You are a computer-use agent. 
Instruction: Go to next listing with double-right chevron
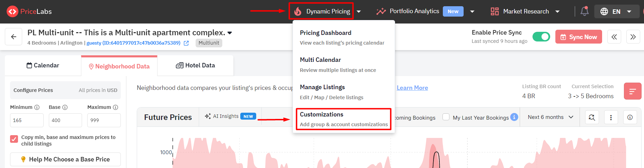633,37
